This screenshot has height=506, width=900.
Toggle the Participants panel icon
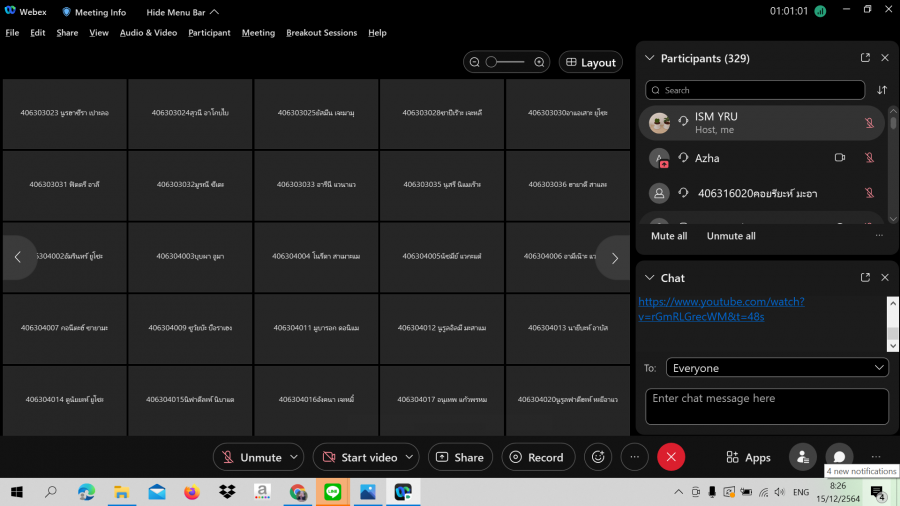click(802, 457)
